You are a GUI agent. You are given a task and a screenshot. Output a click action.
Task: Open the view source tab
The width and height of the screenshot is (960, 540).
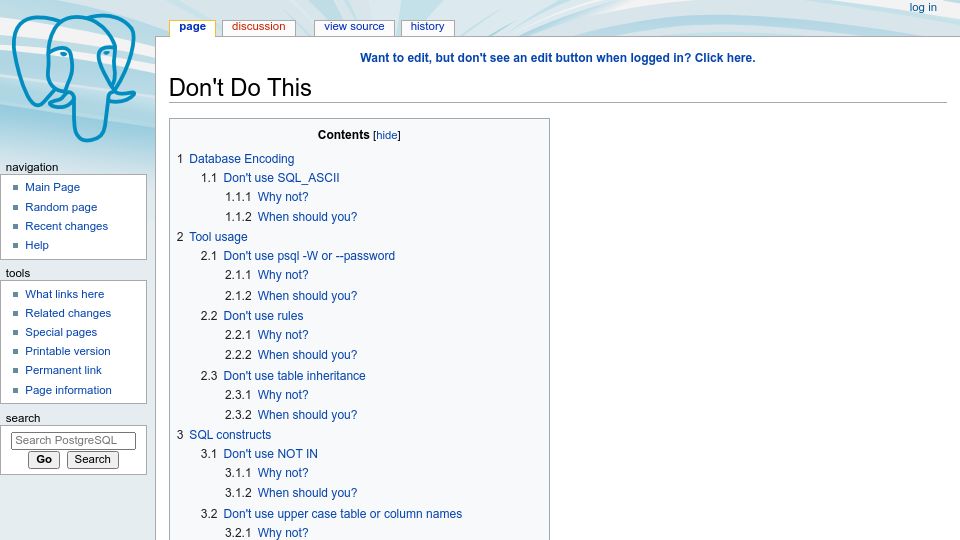click(x=354, y=27)
